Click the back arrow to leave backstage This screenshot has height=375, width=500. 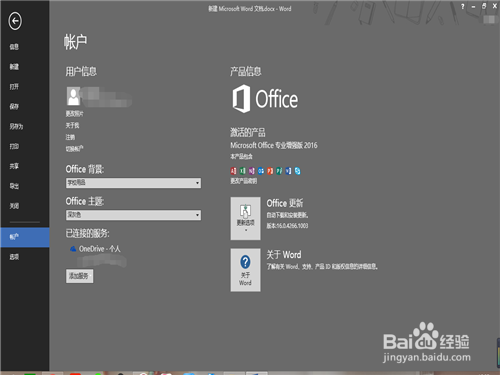[x=15, y=21]
